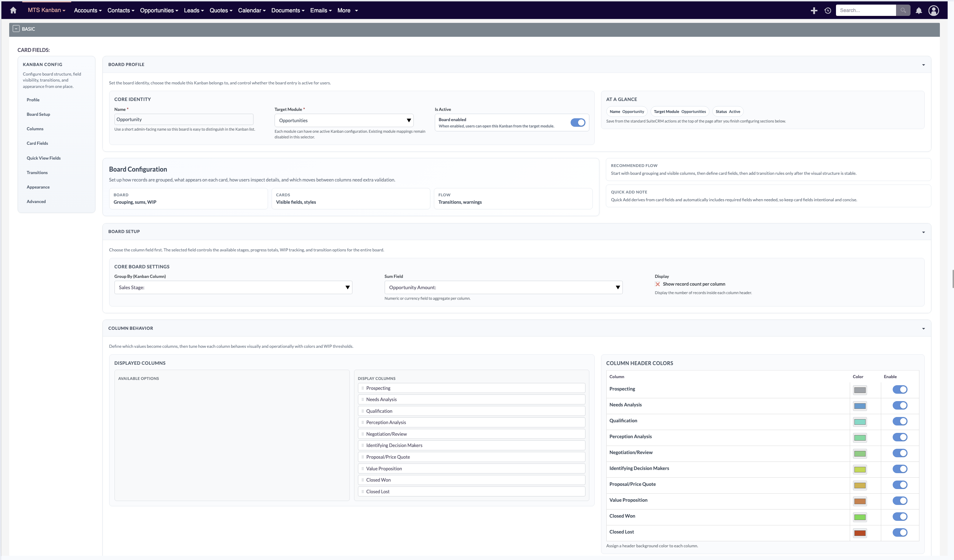
Task: Open the user profile avatar menu
Action: [934, 11]
